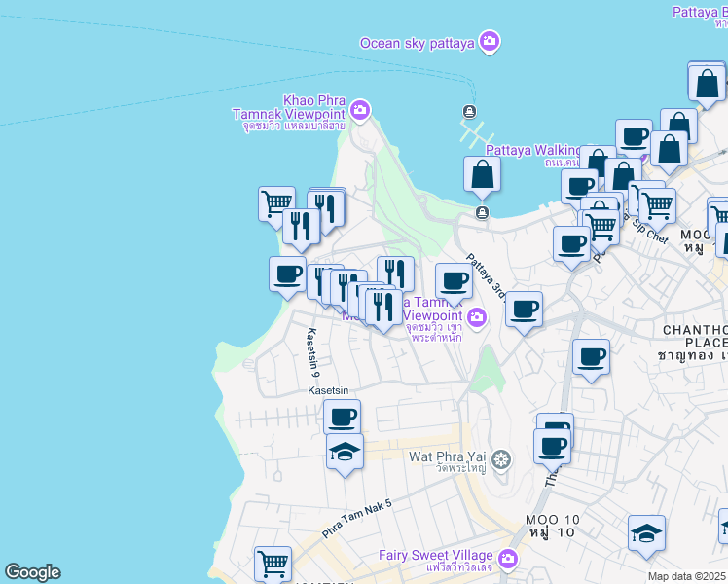The width and height of the screenshot is (728, 584).
Task: Select the coffee cup marker below the Kasetsin label
Action: coord(343,417)
